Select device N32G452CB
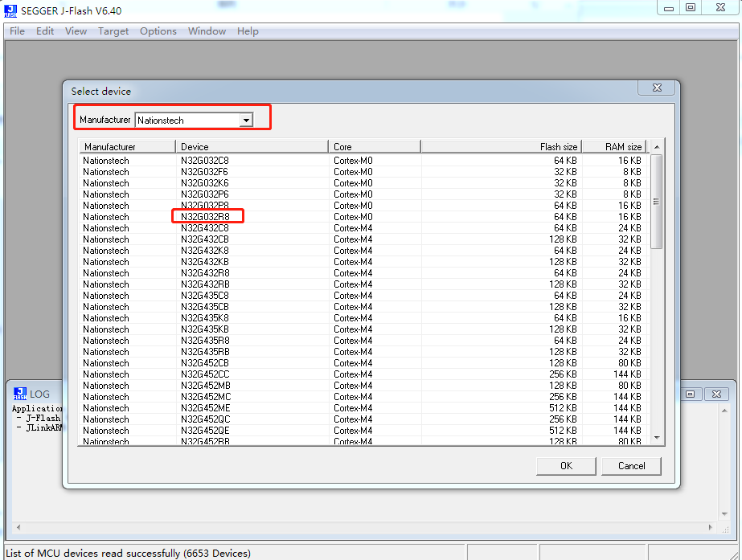Image resolution: width=742 pixels, height=560 pixels. point(364,363)
